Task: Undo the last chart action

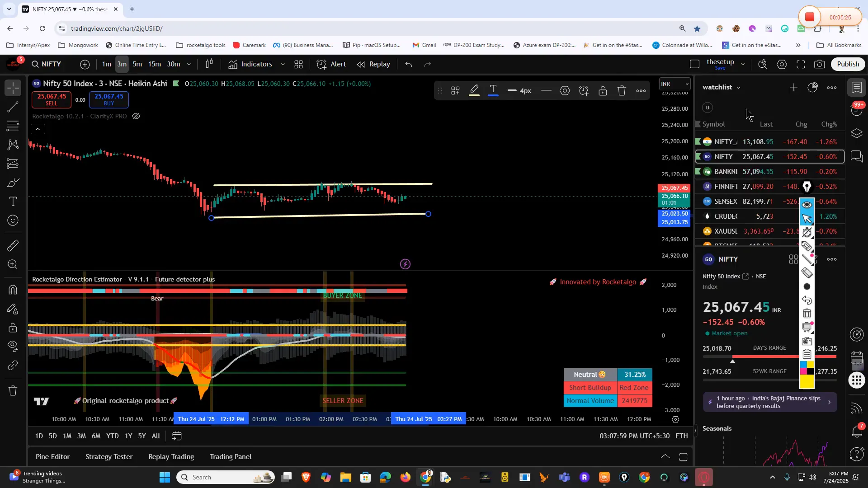Action: coord(409,64)
